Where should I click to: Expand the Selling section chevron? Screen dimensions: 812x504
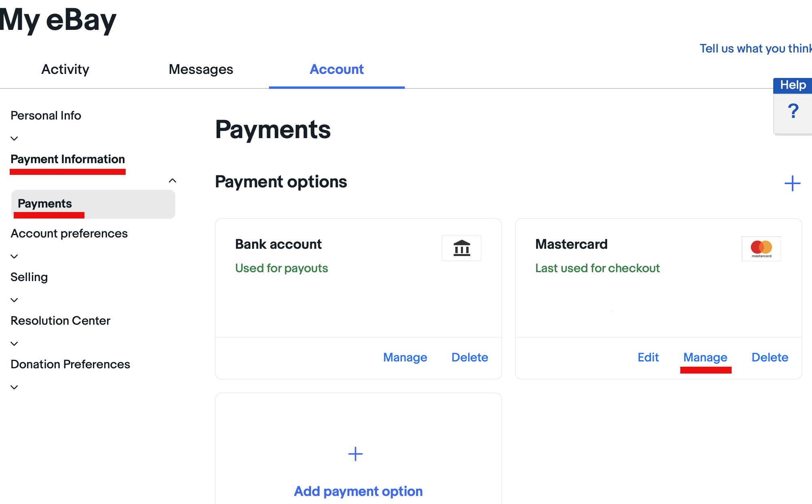14,300
